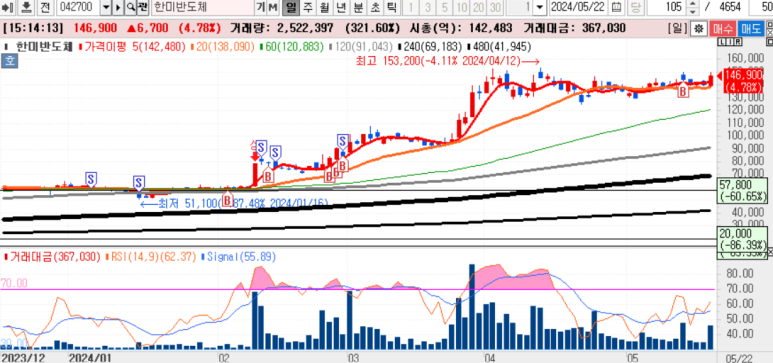Click the [일] label before the gear icon

click(678, 28)
